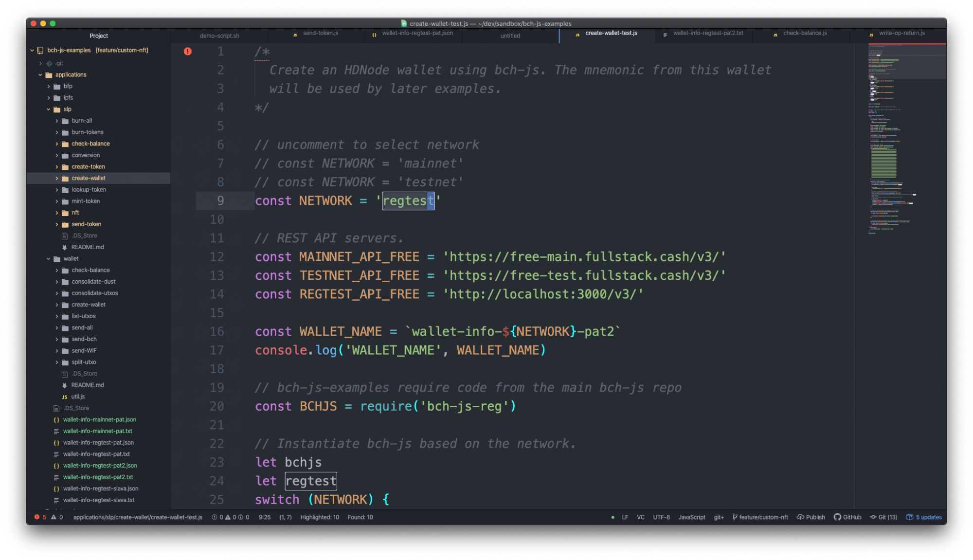Click the VC status bar item
The image size is (973, 560).
point(641,517)
